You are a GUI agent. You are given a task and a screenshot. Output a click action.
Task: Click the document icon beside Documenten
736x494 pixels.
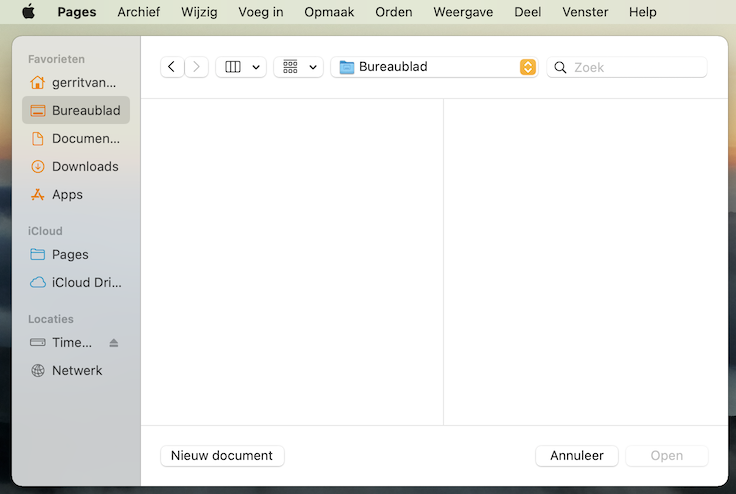(x=38, y=139)
